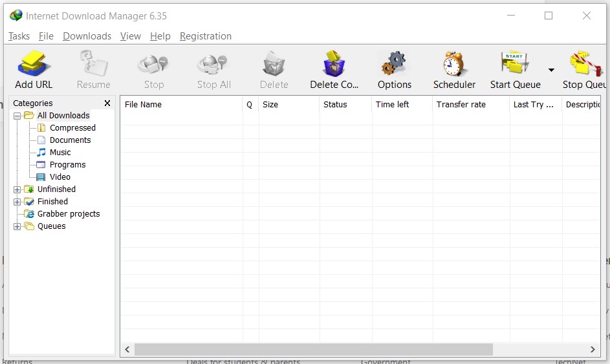
Task: Select the Documents category label
Action: (x=70, y=140)
